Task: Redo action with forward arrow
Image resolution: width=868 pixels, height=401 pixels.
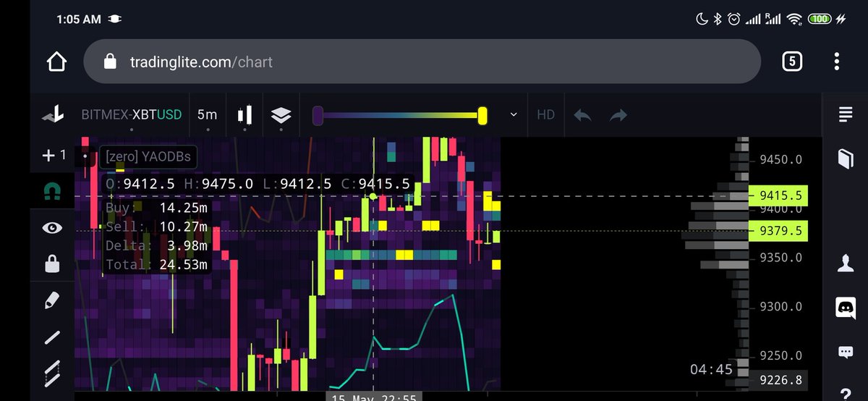Action: coord(618,114)
